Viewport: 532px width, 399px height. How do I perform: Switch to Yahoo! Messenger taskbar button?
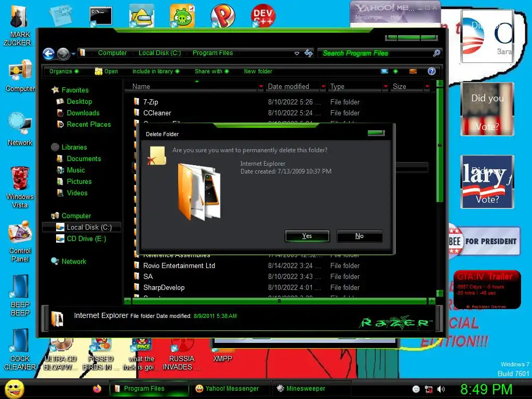click(x=231, y=389)
